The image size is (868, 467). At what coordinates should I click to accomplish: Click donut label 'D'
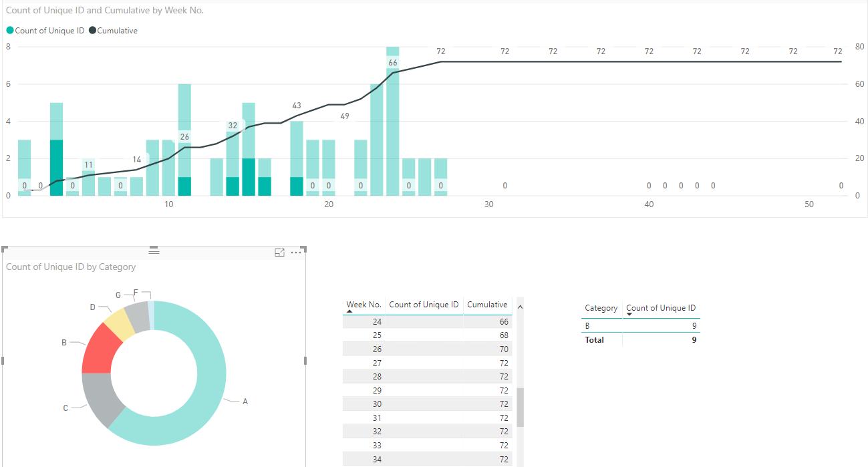(x=93, y=307)
